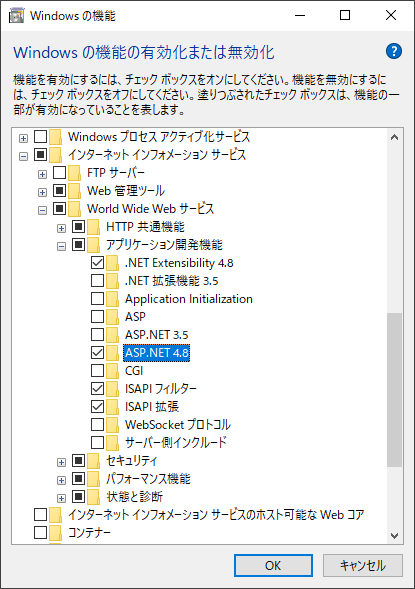Select the 状態と診断 tree item
The image size is (415, 589).
point(134,497)
